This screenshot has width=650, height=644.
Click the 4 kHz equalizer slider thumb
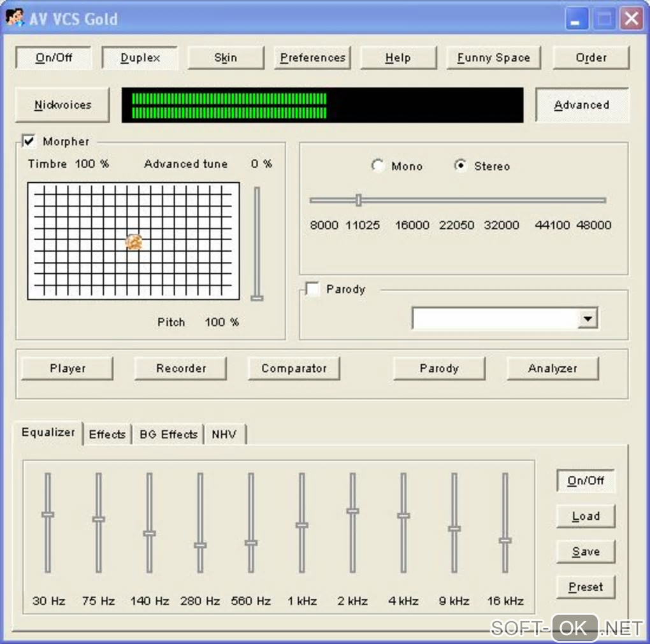[403, 516]
